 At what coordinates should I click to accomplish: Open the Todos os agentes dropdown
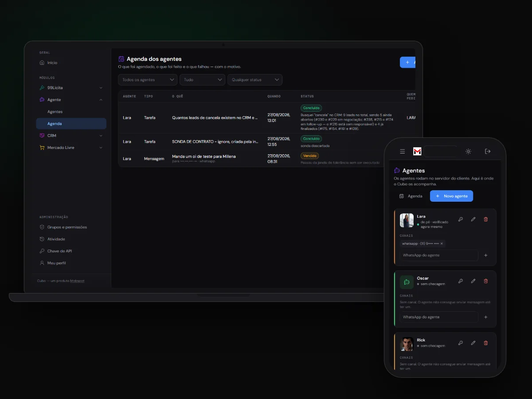click(148, 80)
